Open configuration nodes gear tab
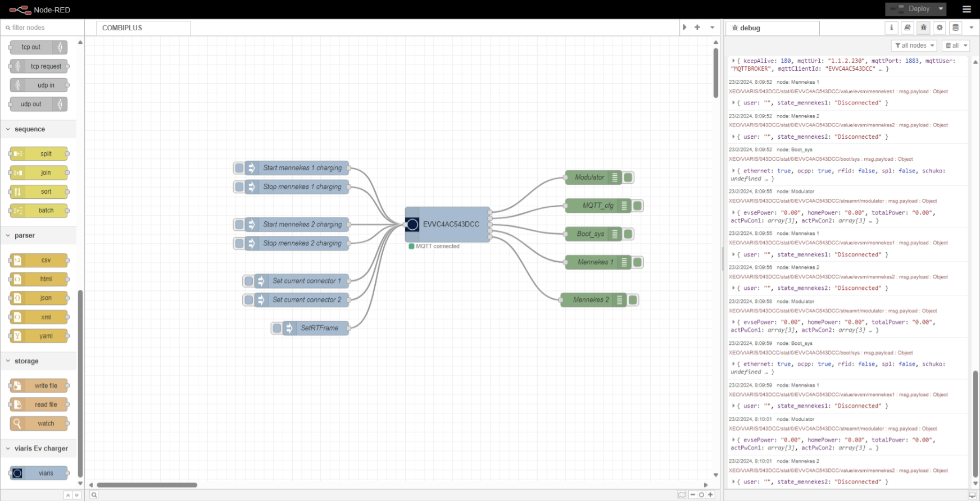This screenshot has width=980, height=501. pyautogui.click(x=940, y=28)
